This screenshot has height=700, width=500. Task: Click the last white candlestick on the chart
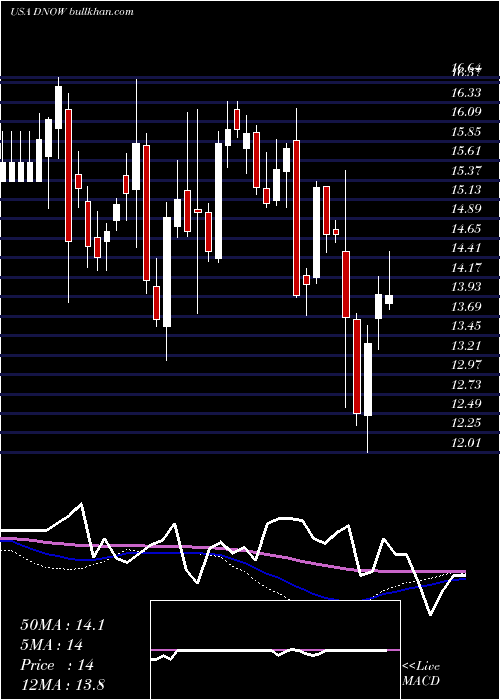tap(389, 299)
